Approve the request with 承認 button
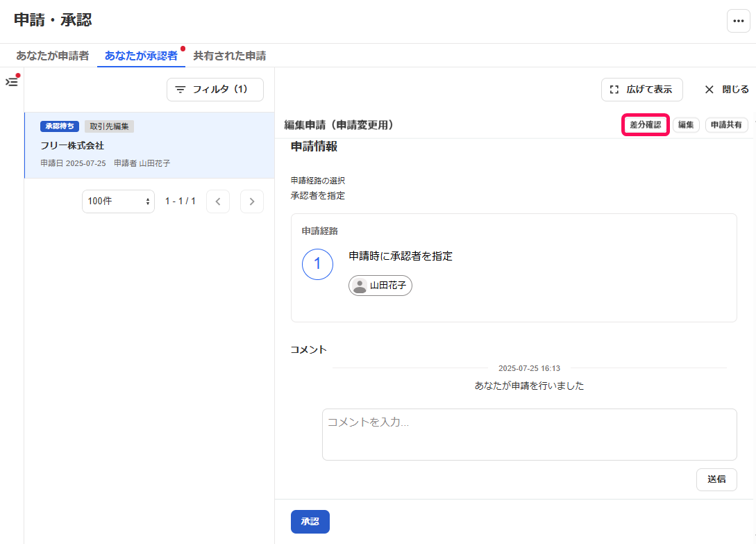Image resolution: width=756 pixels, height=544 pixels. (x=310, y=522)
